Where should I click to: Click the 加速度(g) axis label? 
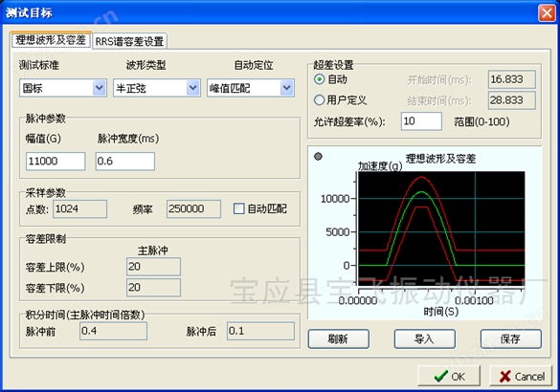pos(380,165)
